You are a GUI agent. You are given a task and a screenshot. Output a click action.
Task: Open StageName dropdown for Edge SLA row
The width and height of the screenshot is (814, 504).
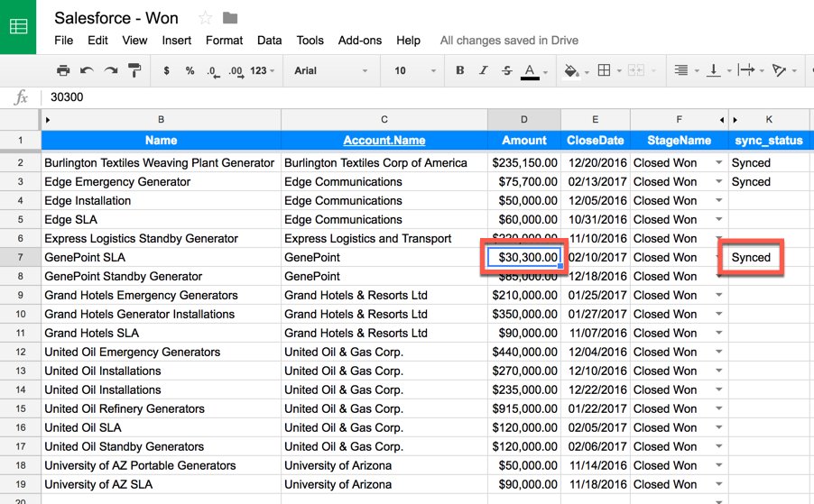click(x=719, y=219)
